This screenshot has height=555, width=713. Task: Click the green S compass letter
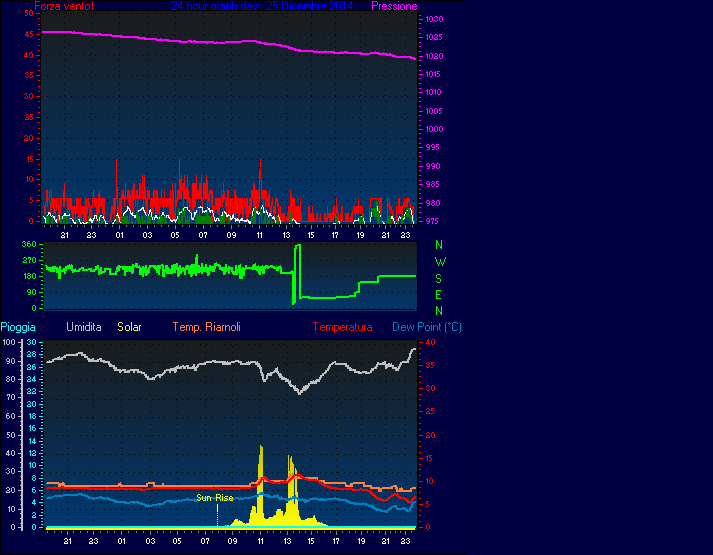[438, 279]
